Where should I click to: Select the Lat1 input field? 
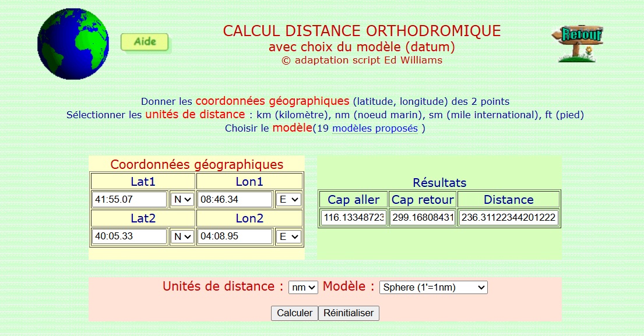click(128, 199)
